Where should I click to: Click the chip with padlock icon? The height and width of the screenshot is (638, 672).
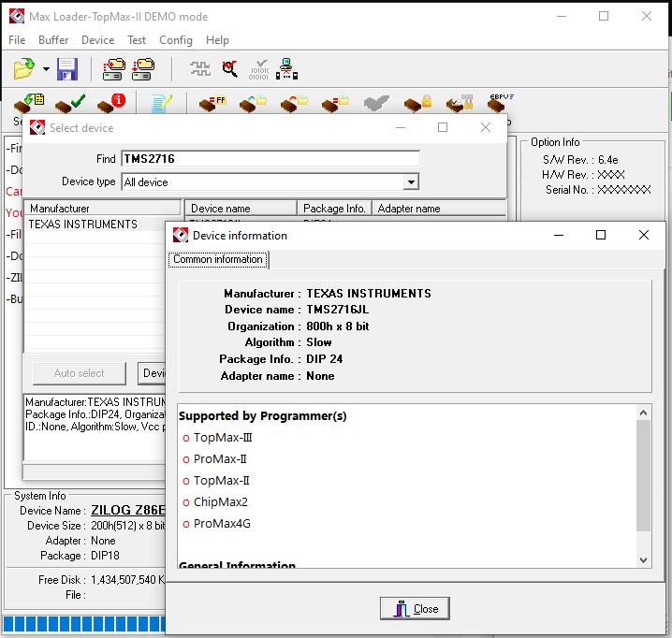[x=417, y=104]
